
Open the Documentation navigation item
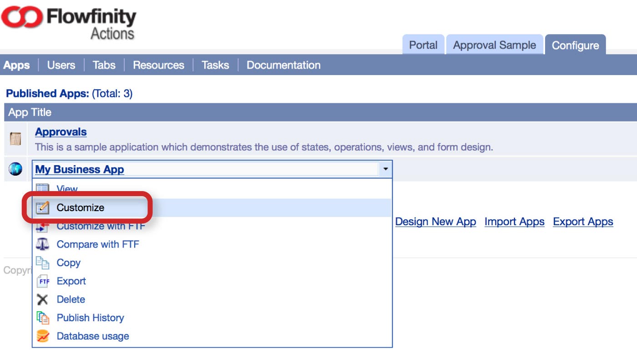click(x=283, y=65)
